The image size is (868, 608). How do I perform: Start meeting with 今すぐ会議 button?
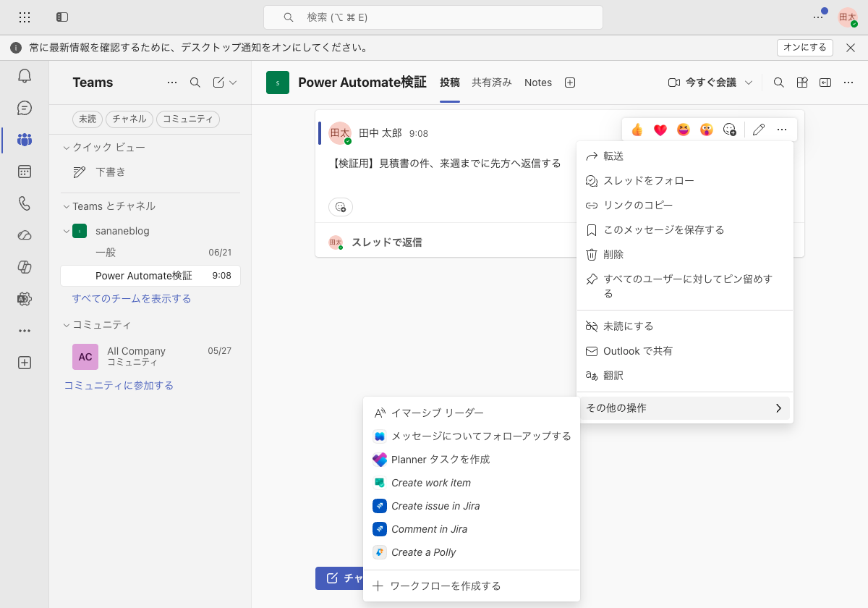tap(702, 83)
